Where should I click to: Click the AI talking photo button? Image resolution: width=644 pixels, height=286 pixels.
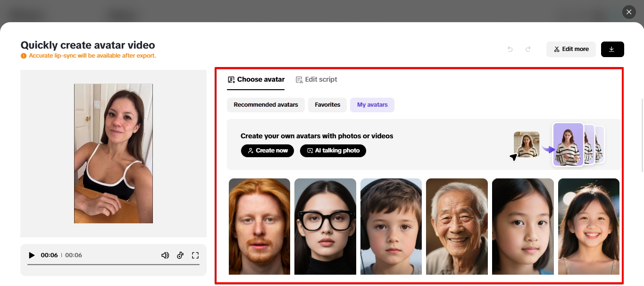pos(333,151)
